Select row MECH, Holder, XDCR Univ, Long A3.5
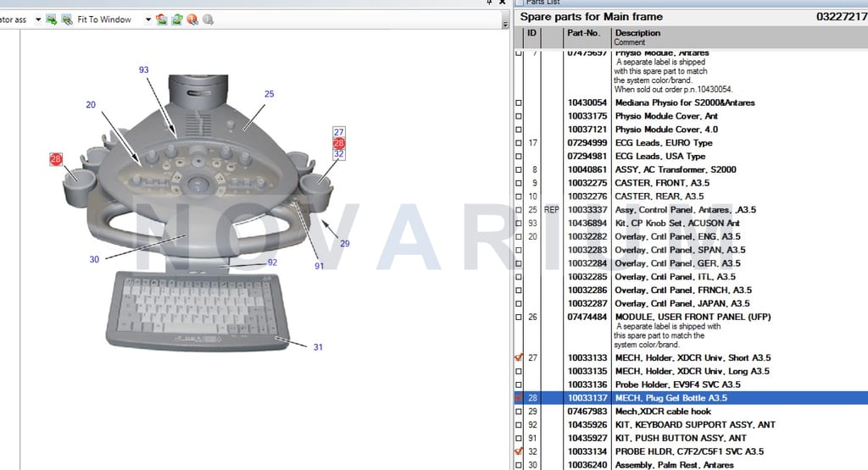 click(691, 371)
